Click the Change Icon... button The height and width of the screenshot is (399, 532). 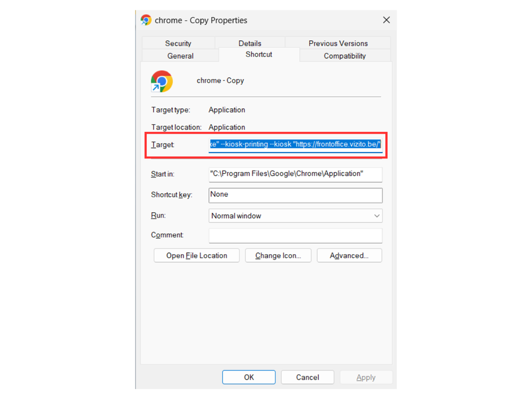pos(278,255)
